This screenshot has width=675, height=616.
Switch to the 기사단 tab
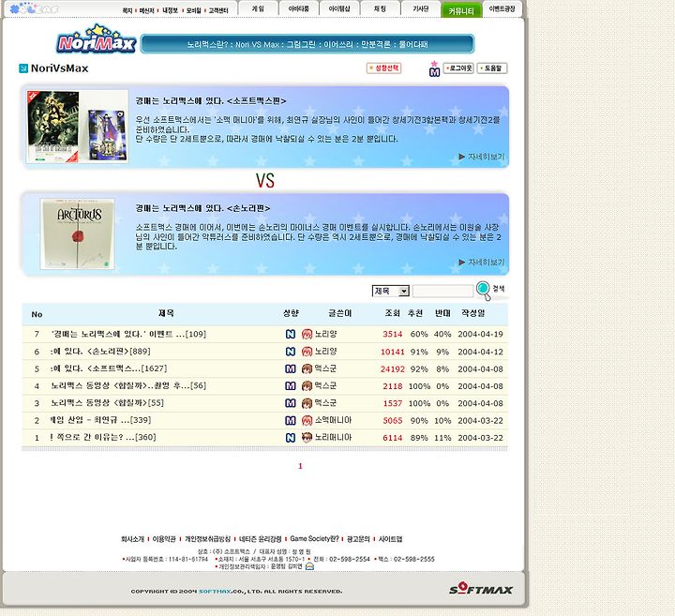click(421, 8)
